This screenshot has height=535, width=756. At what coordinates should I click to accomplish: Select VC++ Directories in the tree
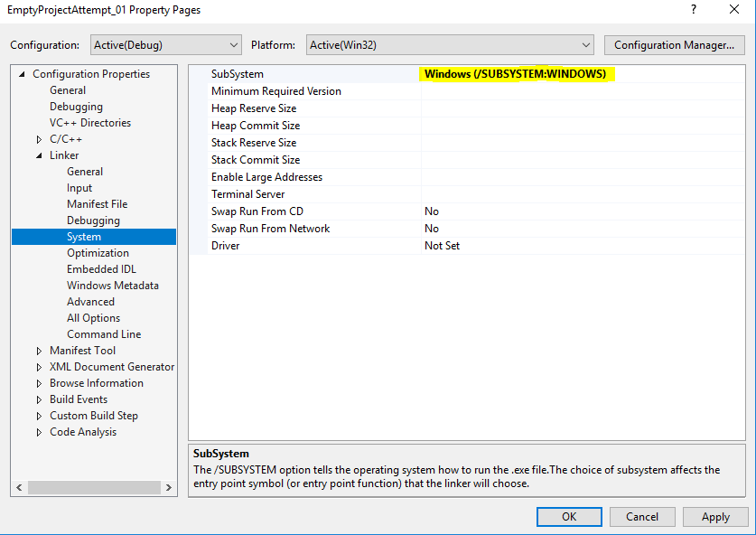pos(89,123)
